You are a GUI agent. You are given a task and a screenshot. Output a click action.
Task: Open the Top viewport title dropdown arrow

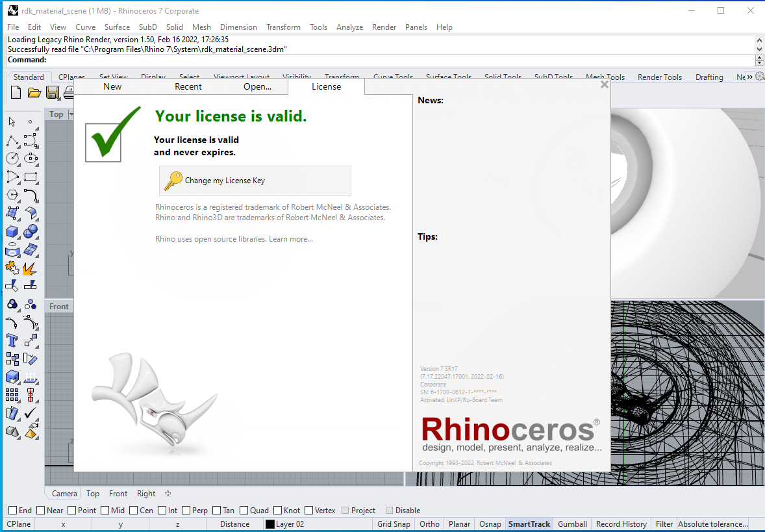click(x=71, y=114)
